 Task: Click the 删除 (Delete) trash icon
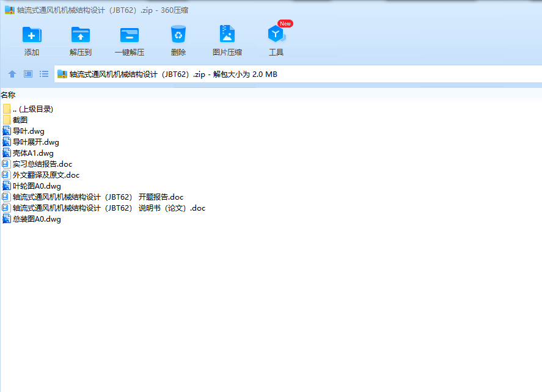[x=178, y=34]
